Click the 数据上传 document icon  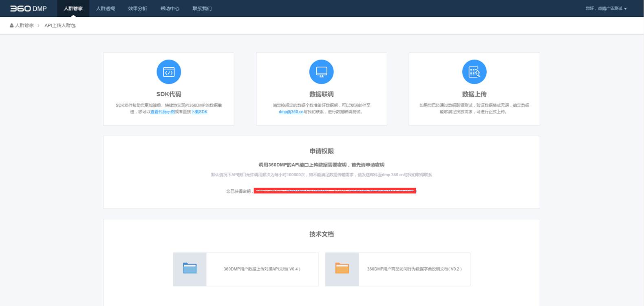coord(474,72)
